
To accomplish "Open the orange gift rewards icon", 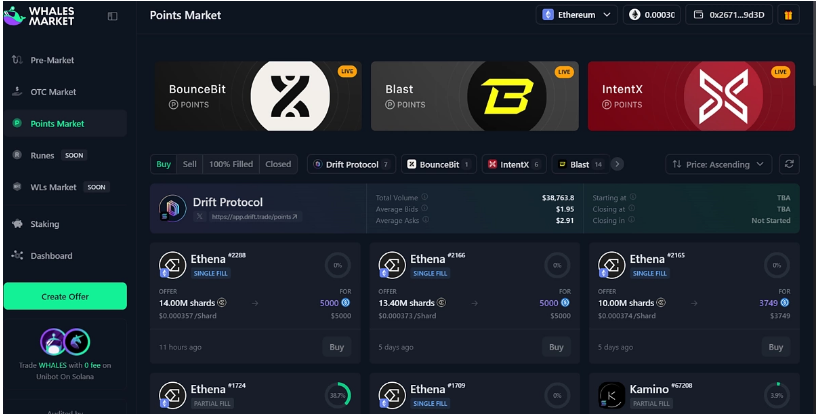I will tap(788, 15).
